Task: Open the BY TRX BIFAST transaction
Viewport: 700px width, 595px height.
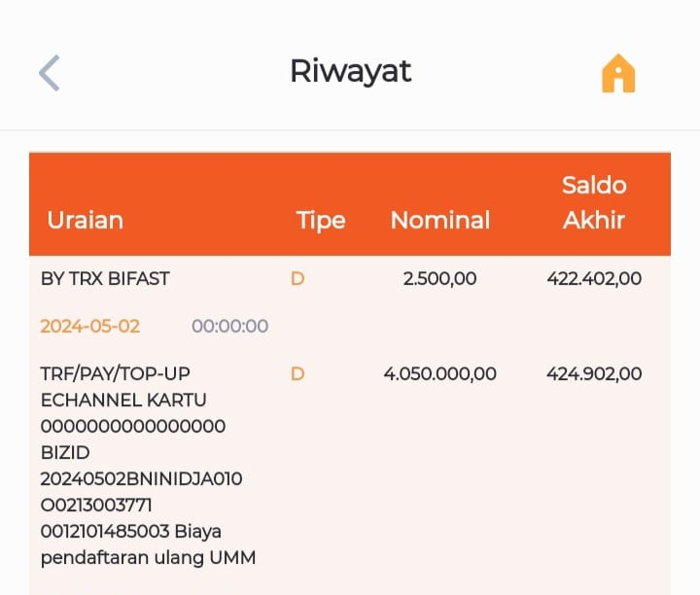Action: coord(105,279)
